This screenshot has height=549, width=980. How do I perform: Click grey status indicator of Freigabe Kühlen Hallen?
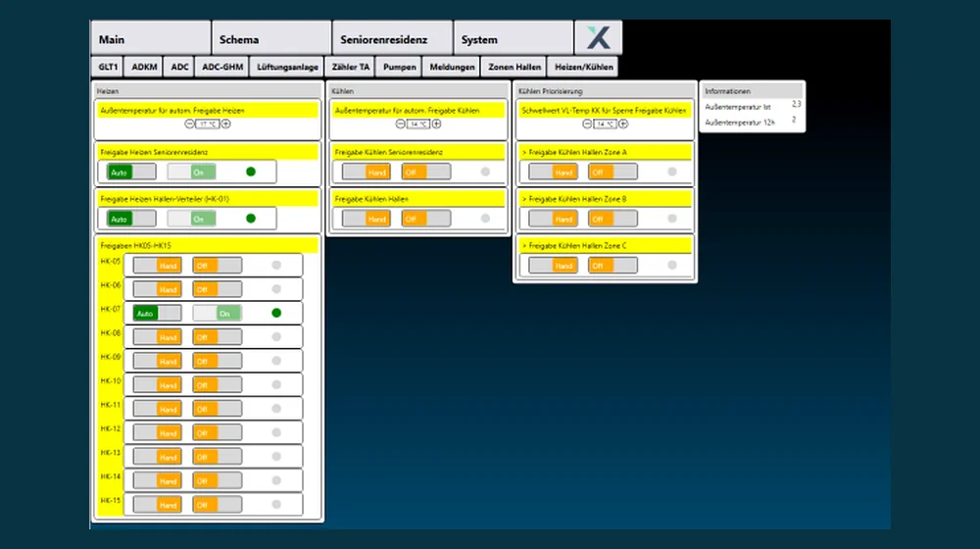485,219
